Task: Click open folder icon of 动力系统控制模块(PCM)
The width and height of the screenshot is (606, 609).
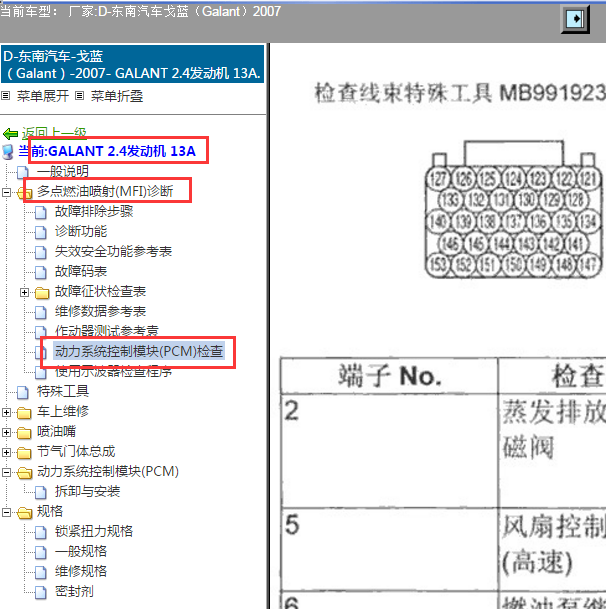Action: point(24,473)
